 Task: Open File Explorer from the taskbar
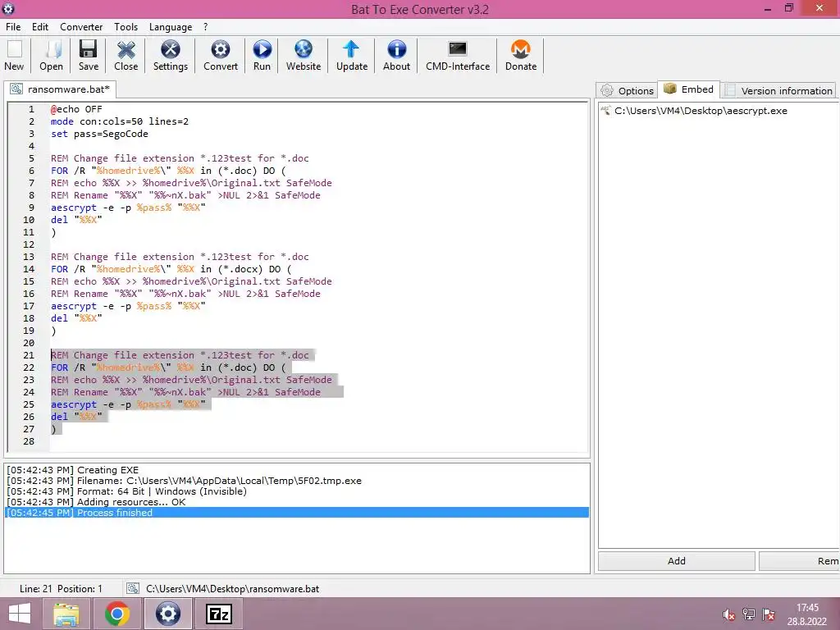pyautogui.click(x=66, y=614)
